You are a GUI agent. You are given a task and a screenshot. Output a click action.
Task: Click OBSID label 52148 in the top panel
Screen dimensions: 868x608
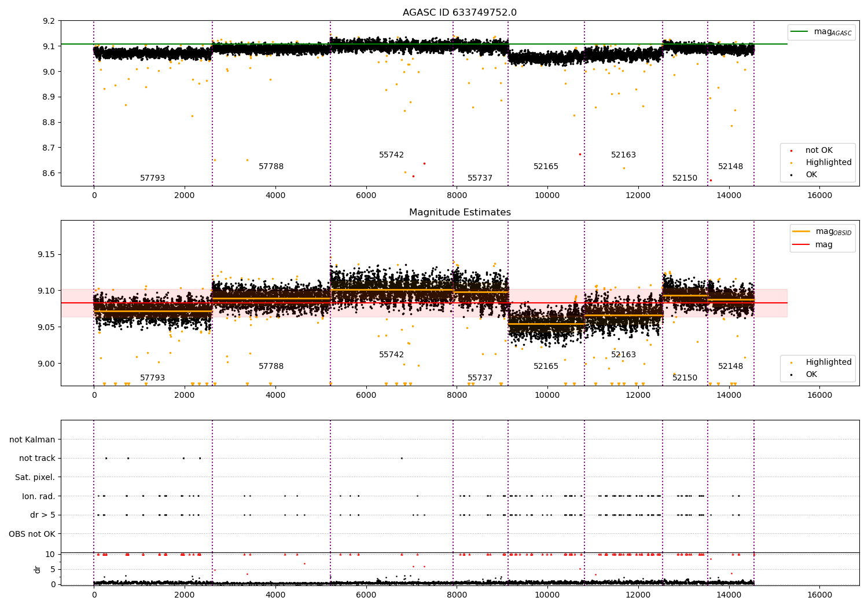tap(730, 167)
